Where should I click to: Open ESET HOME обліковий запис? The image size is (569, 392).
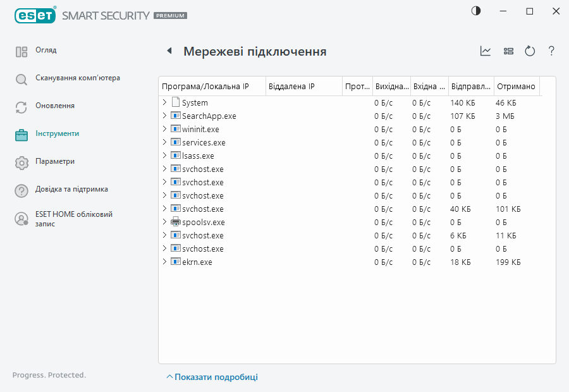point(73,219)
